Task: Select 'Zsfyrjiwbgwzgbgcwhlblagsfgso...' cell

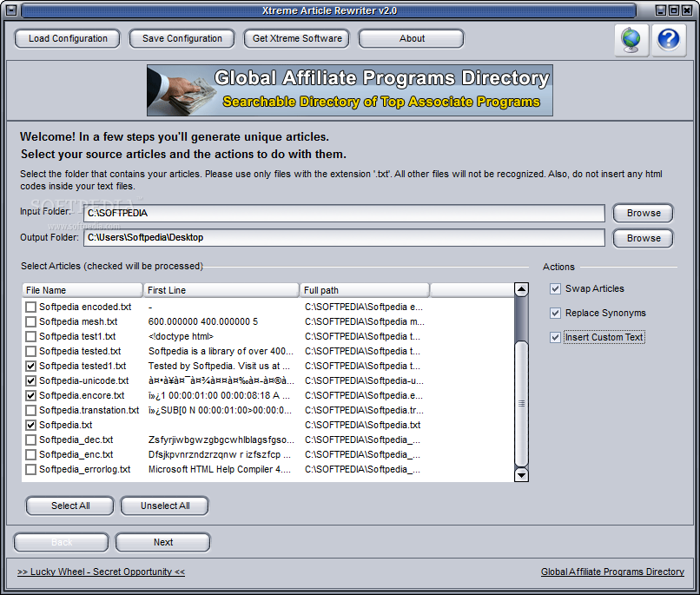Action: (x=221, y=440)
